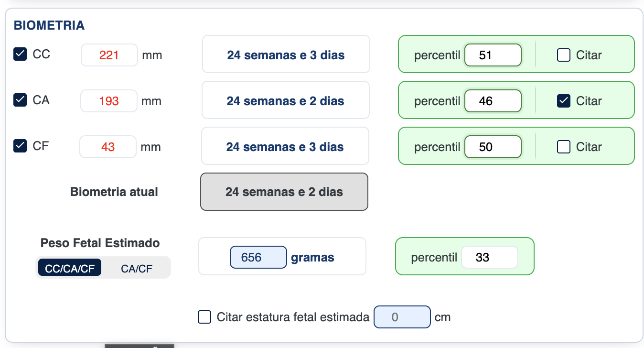Select the CC/CA/CF weight formula
The width and height of the screenshot is (644, 348).
click(70, 269)
